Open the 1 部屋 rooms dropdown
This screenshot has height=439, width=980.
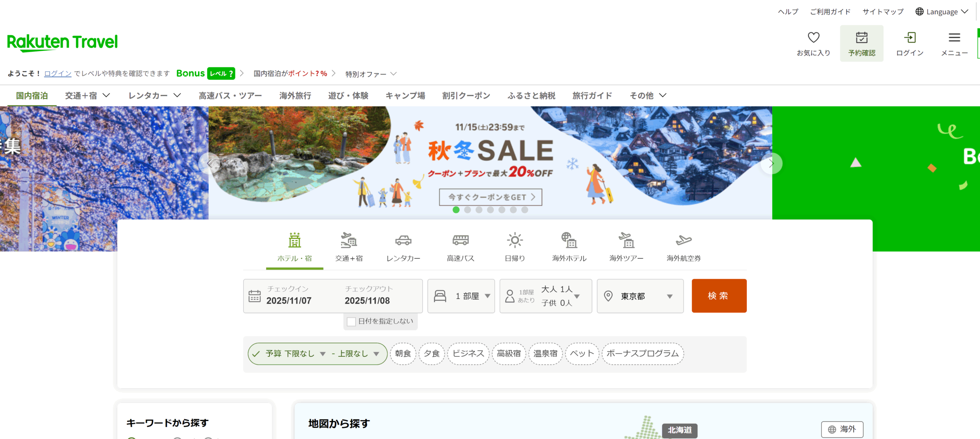pyautogui.click(x=461, y=296)
